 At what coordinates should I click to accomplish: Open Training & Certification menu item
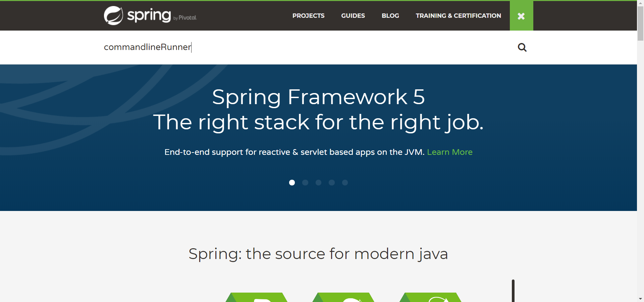458,16
